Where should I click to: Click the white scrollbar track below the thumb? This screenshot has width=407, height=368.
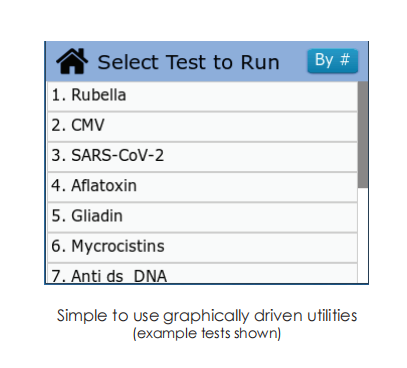363,235
